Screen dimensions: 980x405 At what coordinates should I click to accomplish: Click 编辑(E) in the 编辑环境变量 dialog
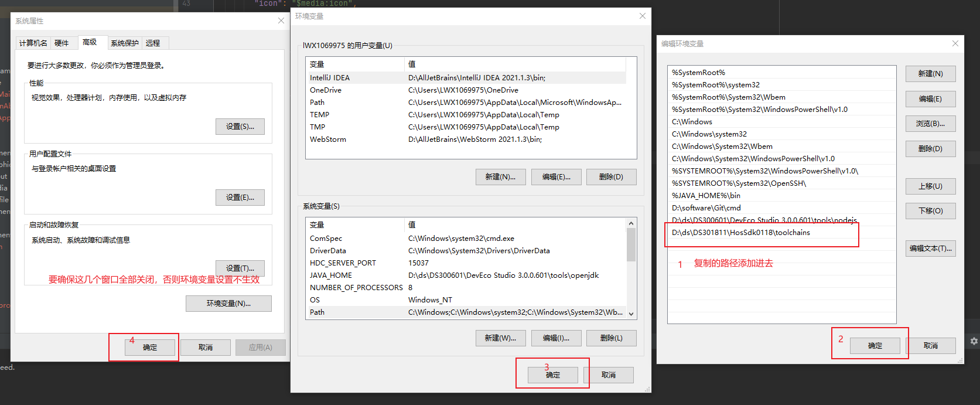coord(930,99)
